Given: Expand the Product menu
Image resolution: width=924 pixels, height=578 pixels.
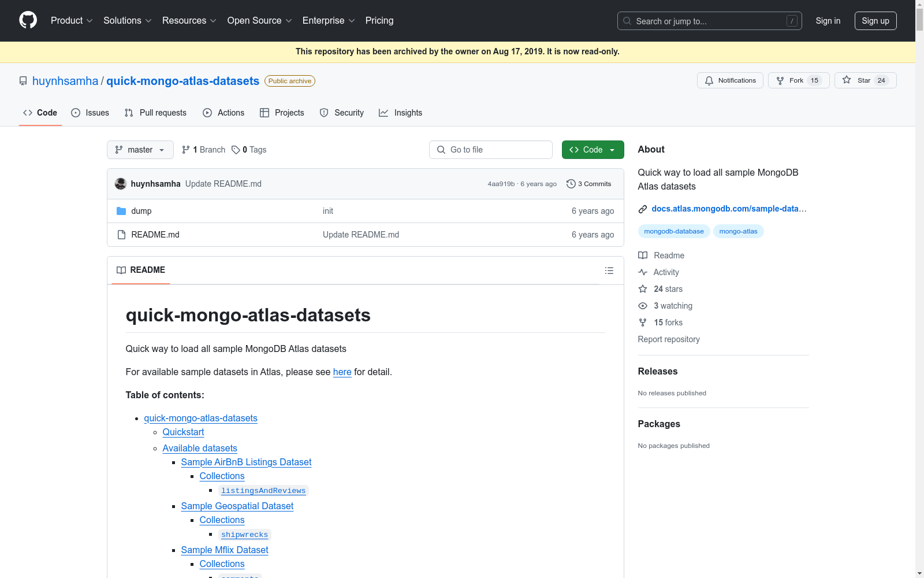Looking at the screenshot, I should tap(72, 20).
